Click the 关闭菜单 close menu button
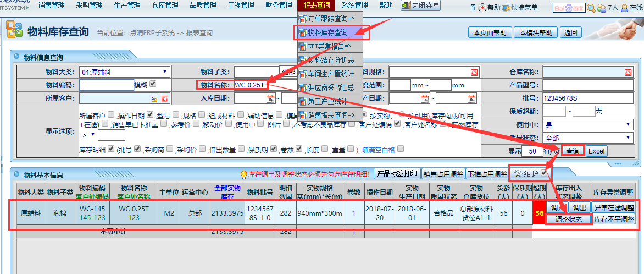644x274 pixels. coord(421,6)
